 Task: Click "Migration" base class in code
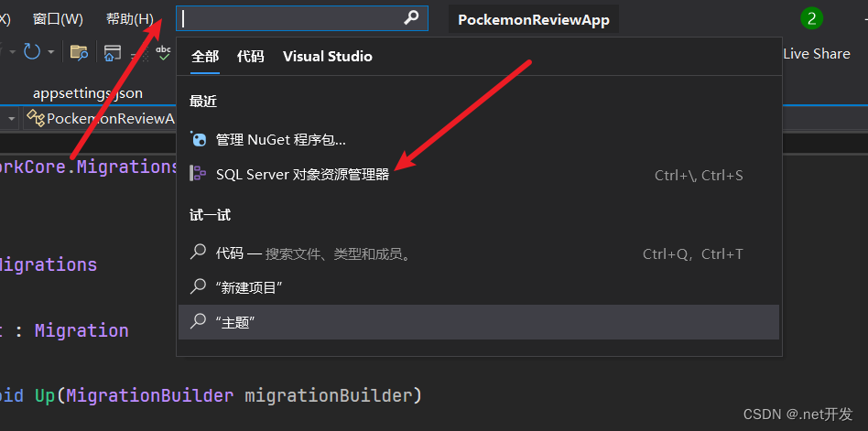81,331
